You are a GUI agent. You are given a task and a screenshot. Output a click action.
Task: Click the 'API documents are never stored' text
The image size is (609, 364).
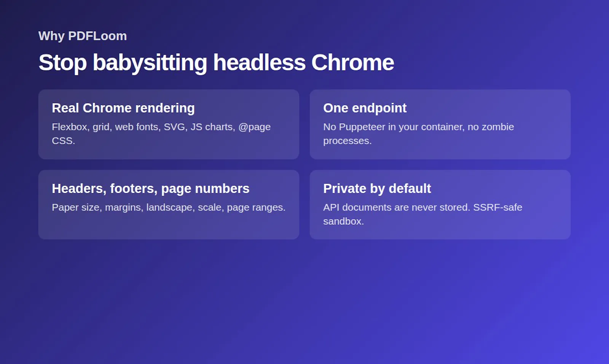point(397,207)
